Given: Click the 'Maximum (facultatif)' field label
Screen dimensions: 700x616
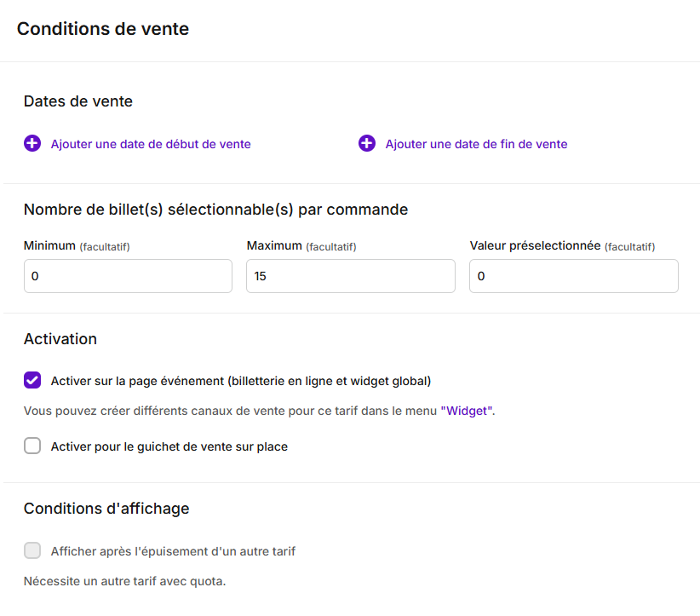Looking at the screenshot, I should click(x=301, y=245).
